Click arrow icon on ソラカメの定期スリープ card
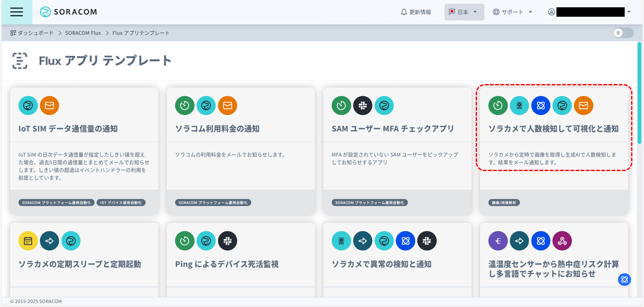The height and width of the screenshot is (307, 644). point(49,241)
